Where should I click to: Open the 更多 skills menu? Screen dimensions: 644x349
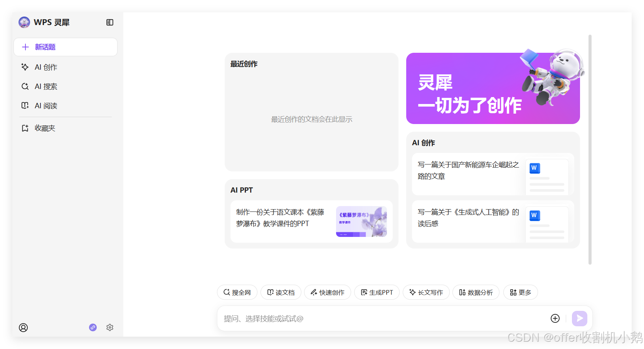521,292
